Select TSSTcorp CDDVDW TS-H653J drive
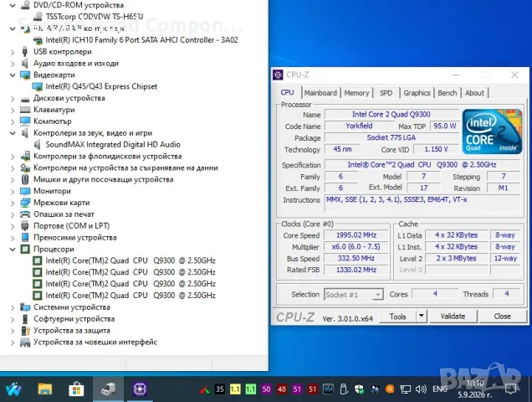Image resolution: width=532 pixels, height=402 pixels. tap(95, 16)
